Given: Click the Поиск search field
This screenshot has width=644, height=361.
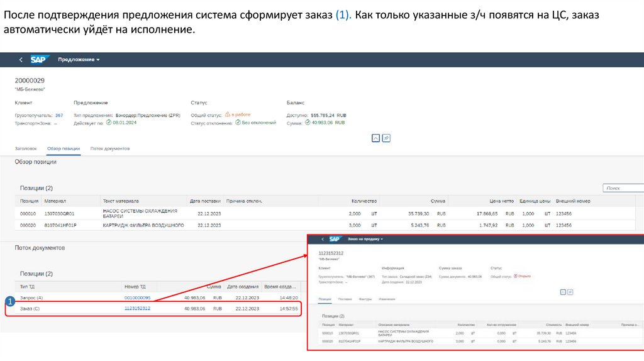Looking at the screenshot, I should pos(623,188).
